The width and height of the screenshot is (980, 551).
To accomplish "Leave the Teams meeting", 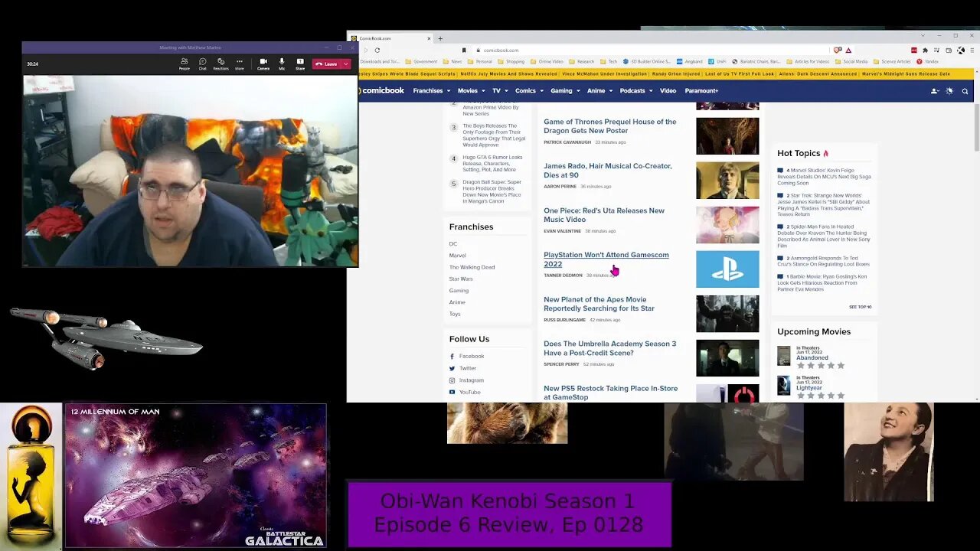I will (326, 64).
